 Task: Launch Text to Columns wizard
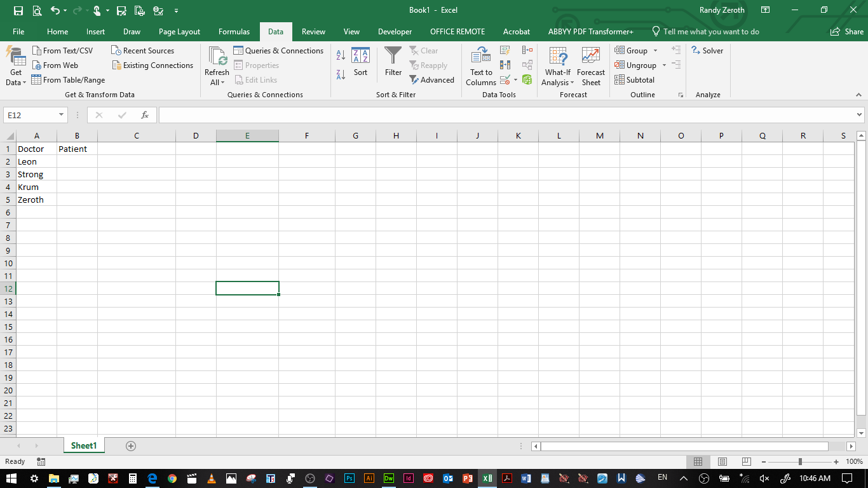point(481,66)
